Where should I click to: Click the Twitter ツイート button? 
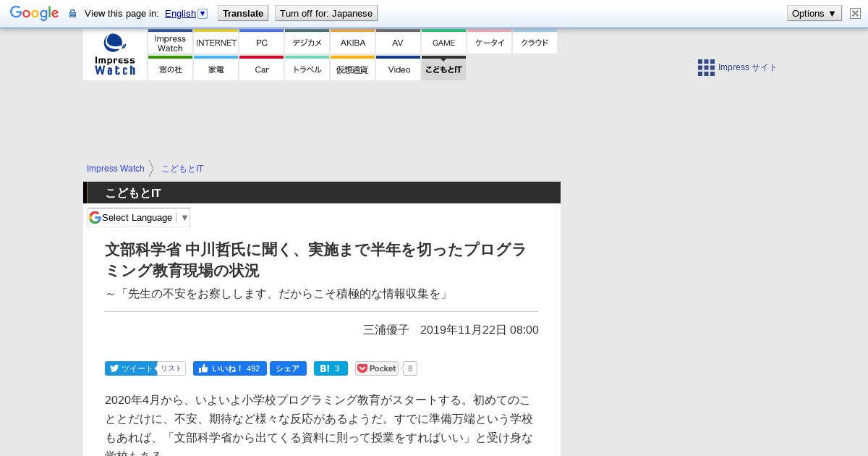[130, 368]
